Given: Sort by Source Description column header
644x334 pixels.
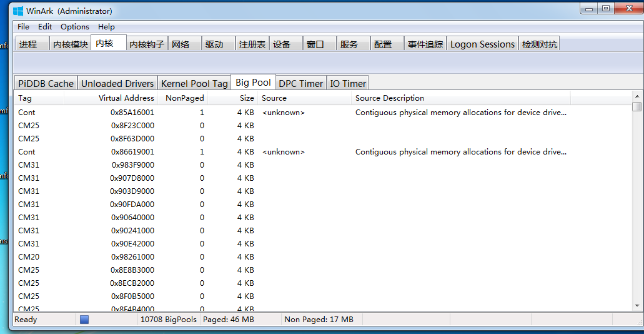Looking at the screenshot, I should coord(460,98).
